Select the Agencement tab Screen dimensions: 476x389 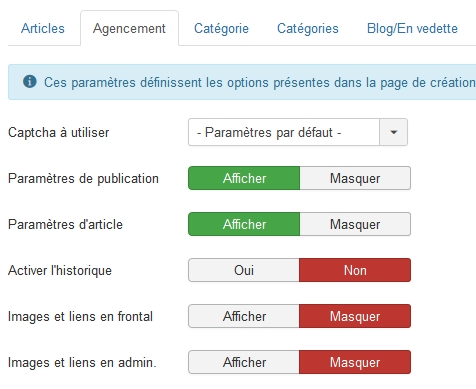129,28
